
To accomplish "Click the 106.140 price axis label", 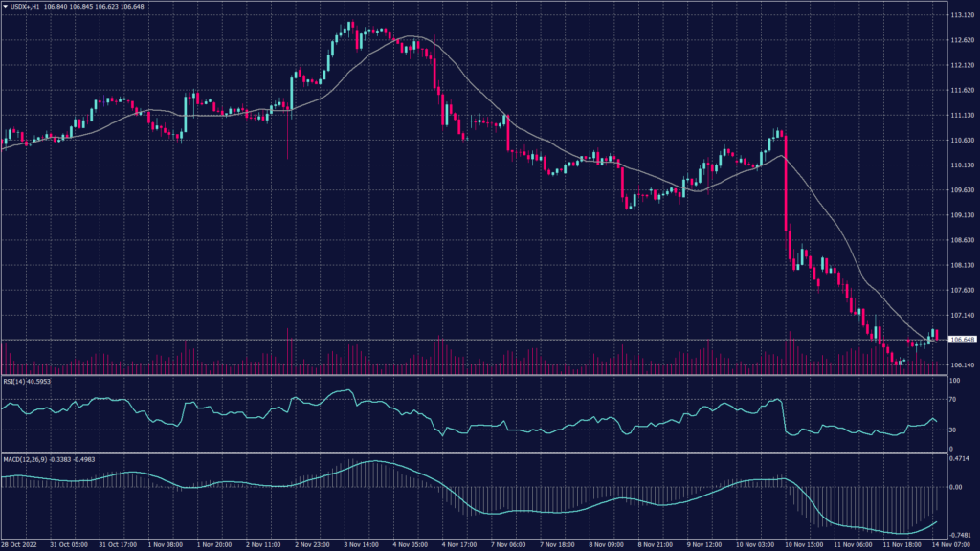I will [x=961, y=364].
